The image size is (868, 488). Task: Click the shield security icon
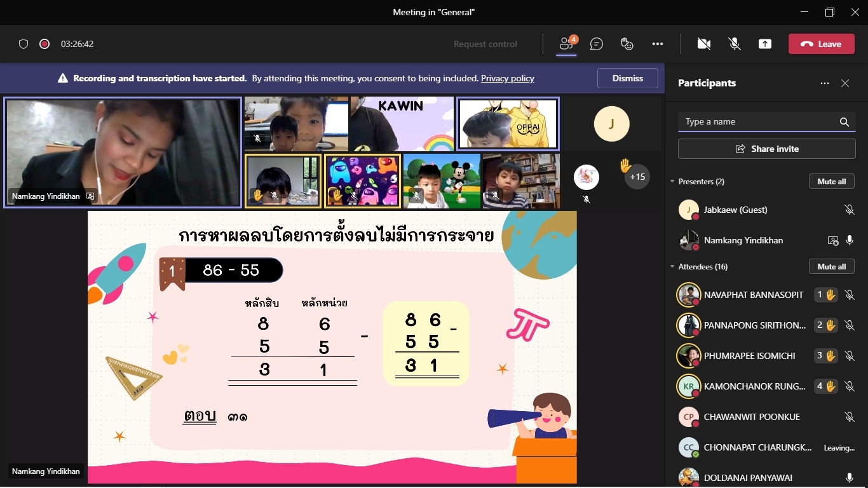24,44
